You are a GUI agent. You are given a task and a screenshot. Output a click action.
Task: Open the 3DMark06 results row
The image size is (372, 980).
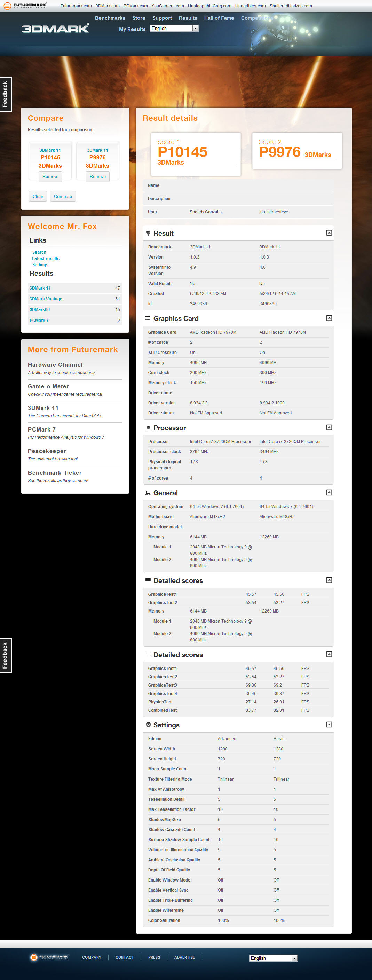tap(75, 310)
